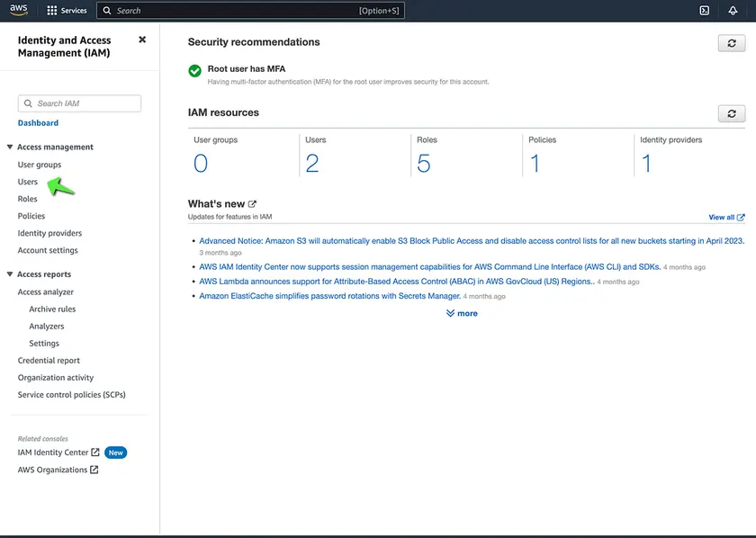Open CloudShell terminal icon
The image size is (756, 538).
pos(705,11)
